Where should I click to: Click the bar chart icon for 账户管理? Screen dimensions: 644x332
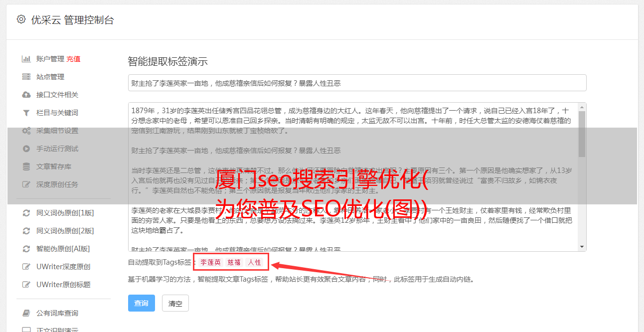(x=26, y=59)
